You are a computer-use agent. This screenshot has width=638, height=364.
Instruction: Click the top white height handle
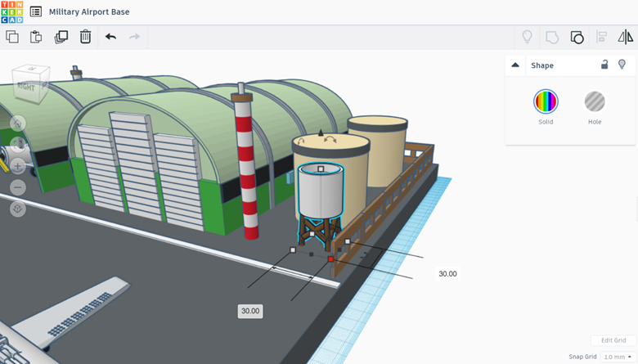[321, 169]
